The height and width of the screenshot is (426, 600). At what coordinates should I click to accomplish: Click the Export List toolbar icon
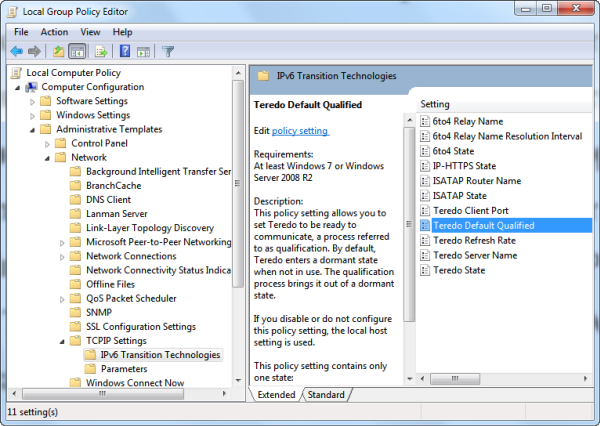point(101,51)
